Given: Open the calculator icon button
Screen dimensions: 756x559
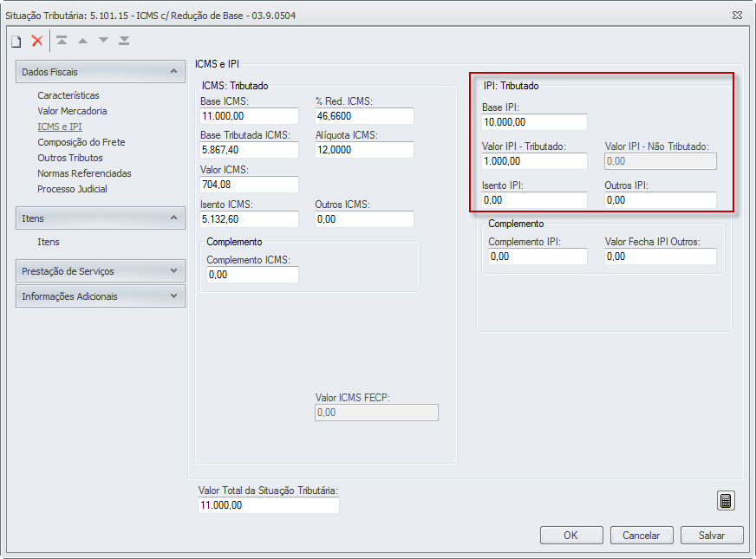Looking at the screenshot, I should pyautogui.click(x=726, y=500).
